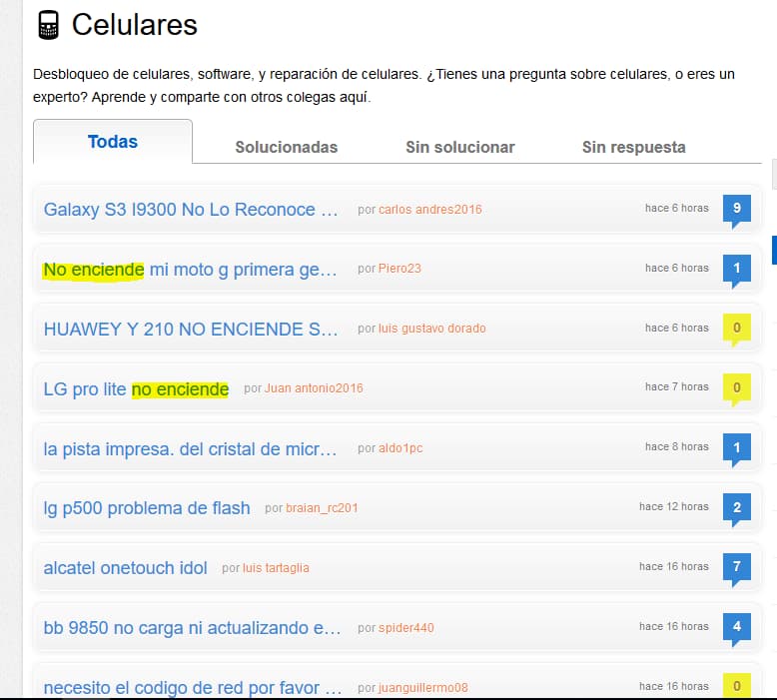Viewport: 777px width, 700px height.
Task: Show the Sin respuesta tab
Action: tap(634, 147)
